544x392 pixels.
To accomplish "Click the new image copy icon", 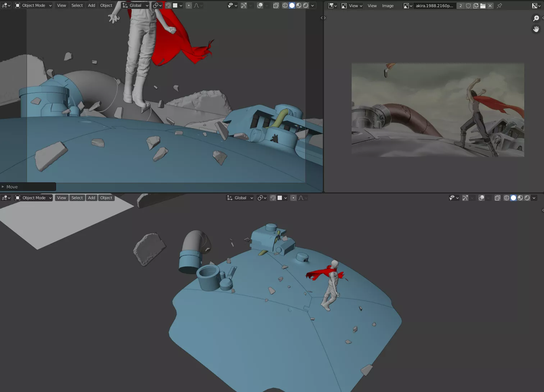I will [476, 6].
